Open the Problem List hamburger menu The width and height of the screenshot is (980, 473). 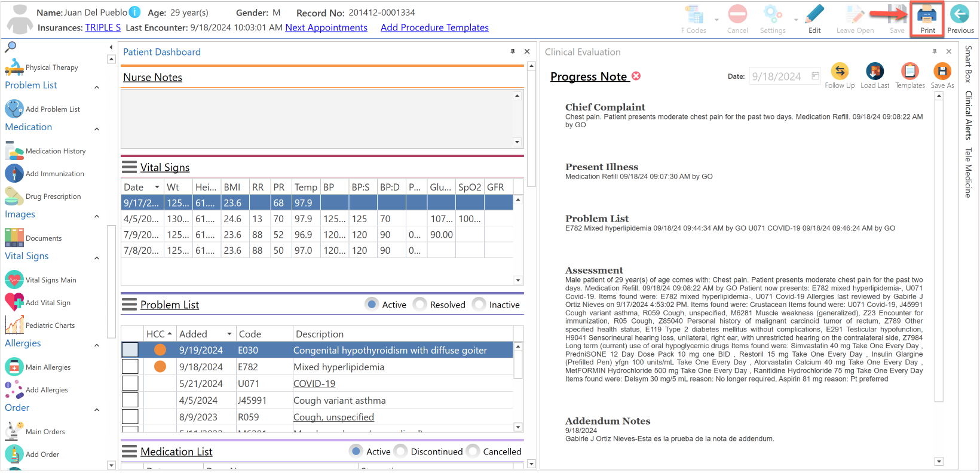click(129, 305)
